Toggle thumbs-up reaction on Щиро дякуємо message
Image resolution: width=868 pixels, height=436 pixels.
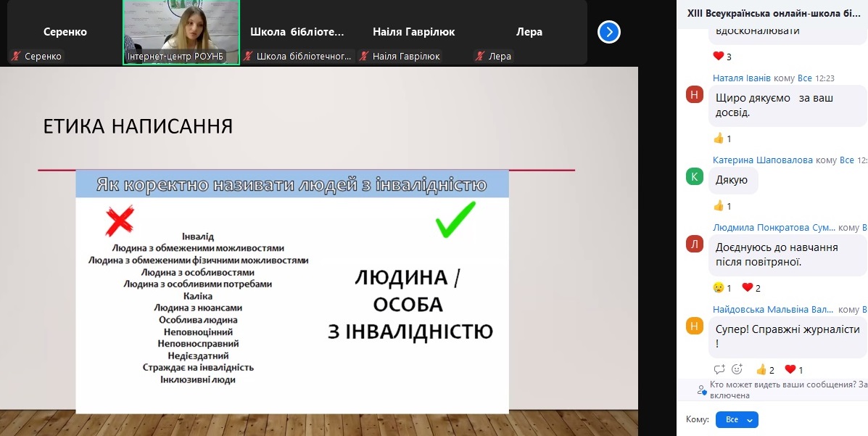[x=722, y=139]
